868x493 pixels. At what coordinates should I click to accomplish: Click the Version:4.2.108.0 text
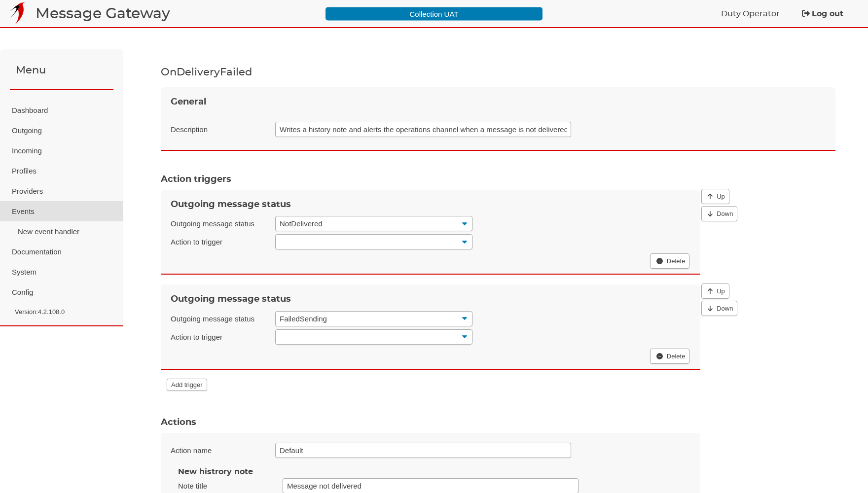[x=39, y=312]
